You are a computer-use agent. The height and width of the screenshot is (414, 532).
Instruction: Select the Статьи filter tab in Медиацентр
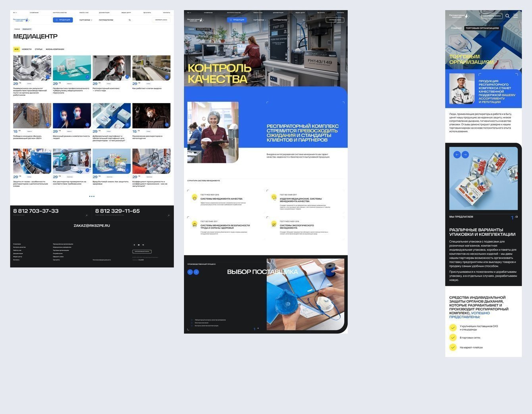(x=39, y=49)
